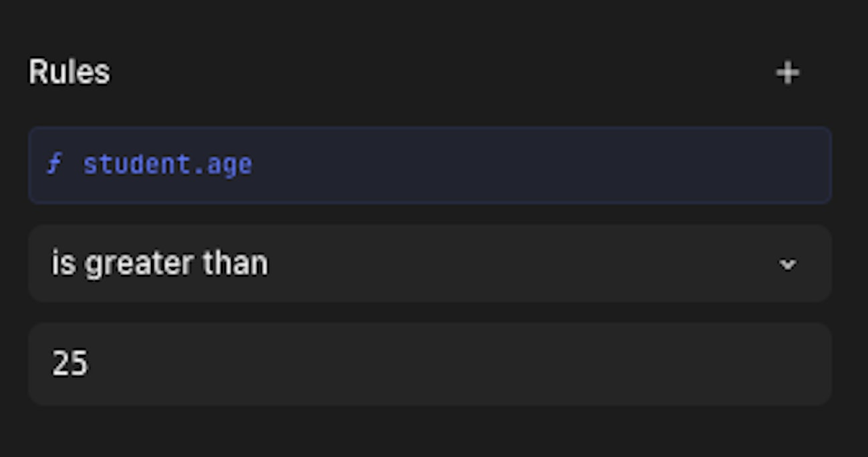
Task: Click the word Rules above the fields
Action: [x=69, y=72]
